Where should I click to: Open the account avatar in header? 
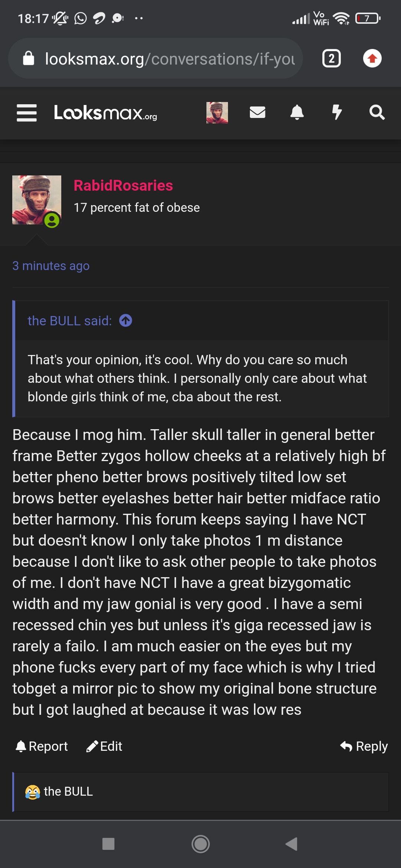pyautogui.click(x=217, y=113)
